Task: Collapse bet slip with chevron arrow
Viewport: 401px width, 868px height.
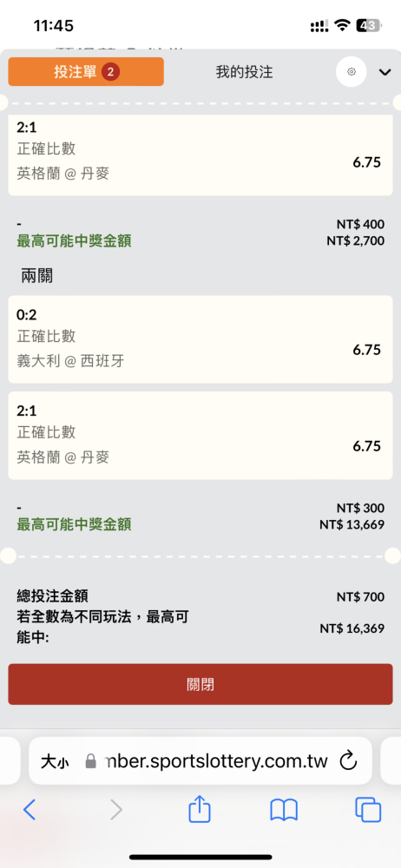Action: coord(385,72)
